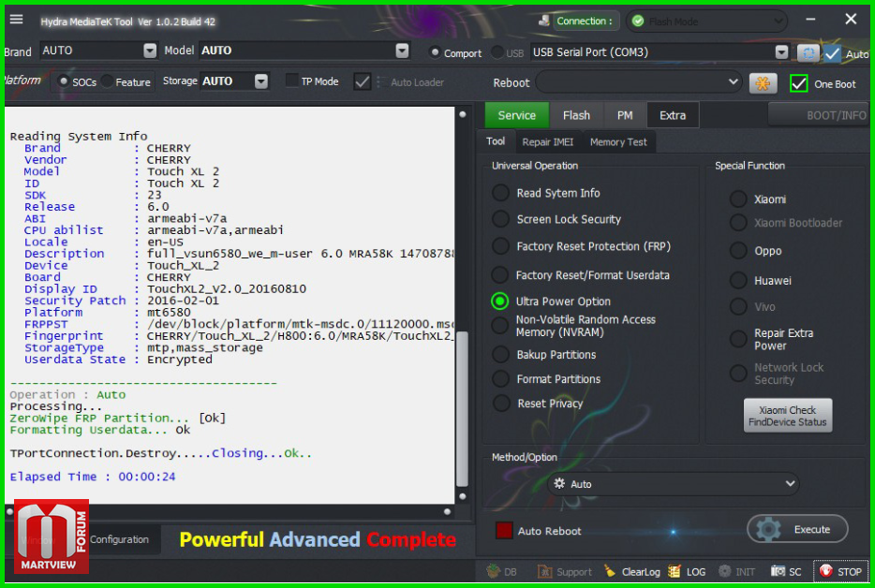Select the USB radio button
The height and width of the screenshot is (588, 875).
point(497,52)
